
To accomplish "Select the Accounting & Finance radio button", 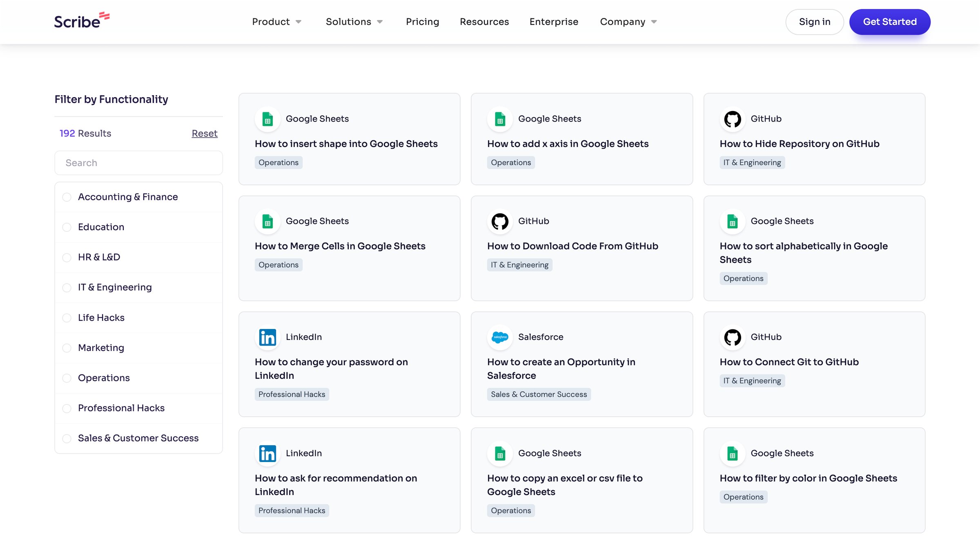I will coord(67,197).
